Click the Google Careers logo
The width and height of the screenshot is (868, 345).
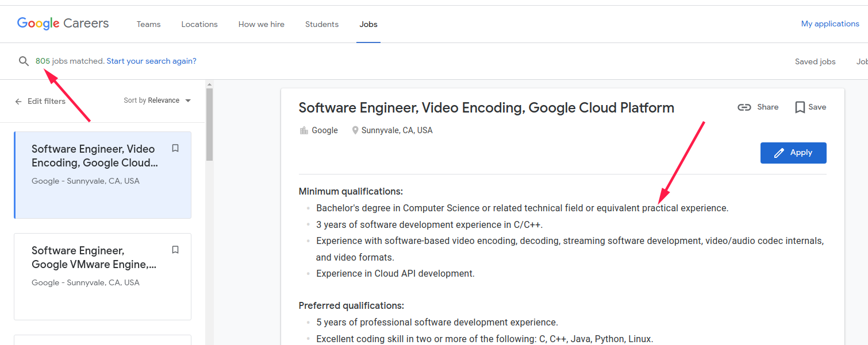[63, 24]
